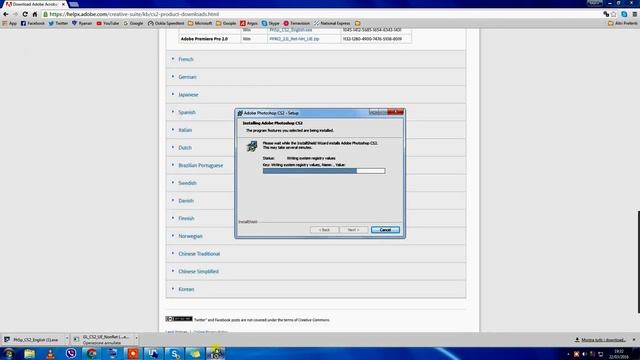
Task: Open the Skype extension icon in toolbar
Action: point(624,14)
